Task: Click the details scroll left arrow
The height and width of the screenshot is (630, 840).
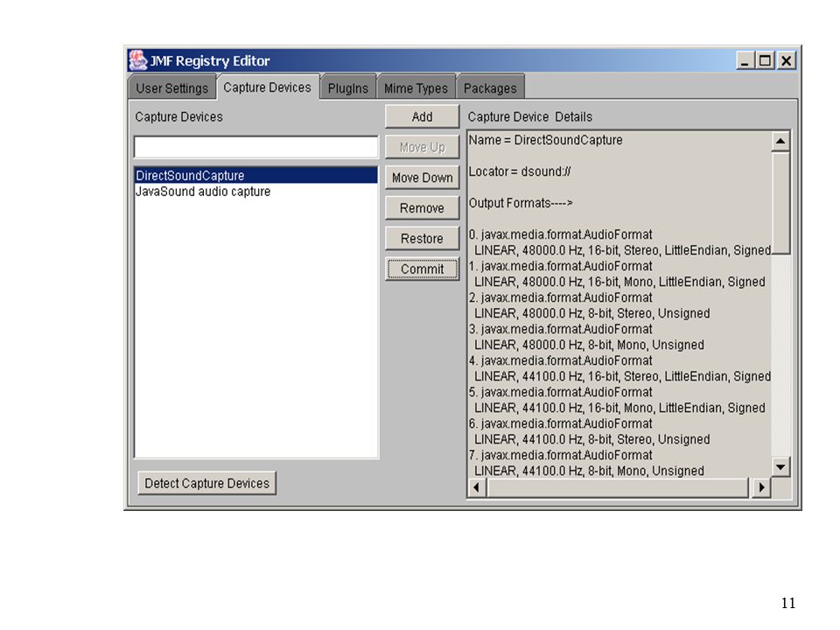Action: (x=477, y=487)
